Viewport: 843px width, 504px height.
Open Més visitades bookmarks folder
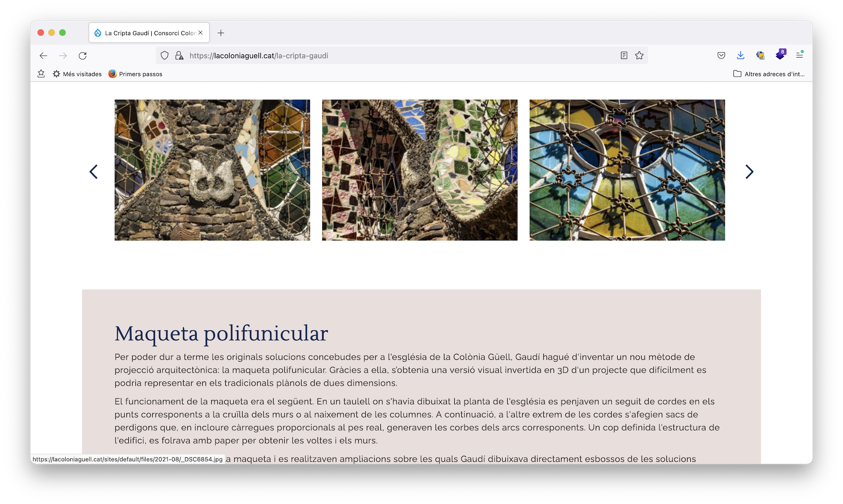[77, 74]
